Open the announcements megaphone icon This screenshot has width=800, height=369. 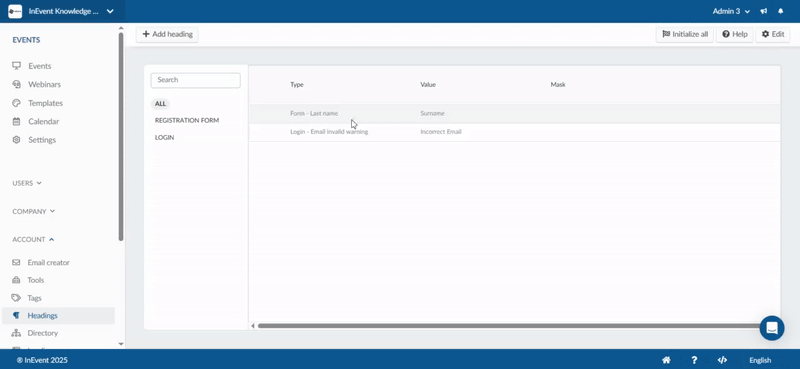(x=764, y=11)
